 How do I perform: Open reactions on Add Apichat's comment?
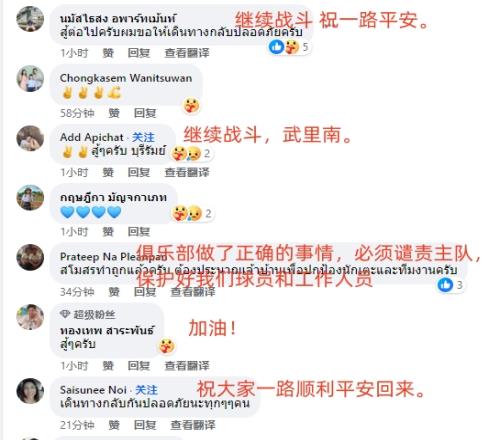[192, 153]
